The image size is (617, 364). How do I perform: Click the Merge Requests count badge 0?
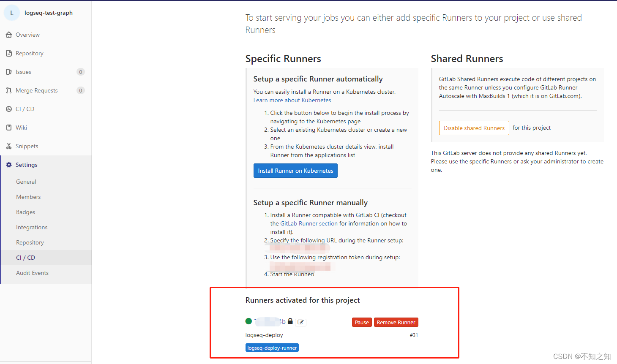point(81,90)
